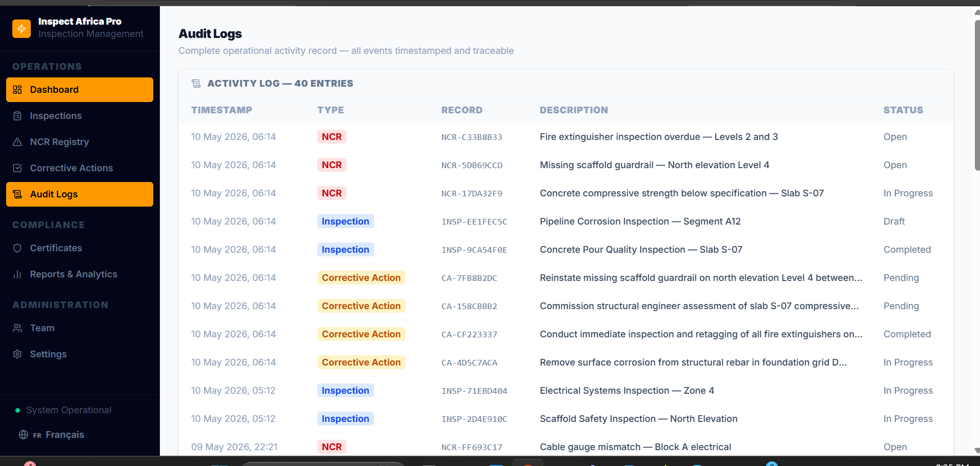Go to the Team administration page

pyautogui.click(x=79, y=328)
